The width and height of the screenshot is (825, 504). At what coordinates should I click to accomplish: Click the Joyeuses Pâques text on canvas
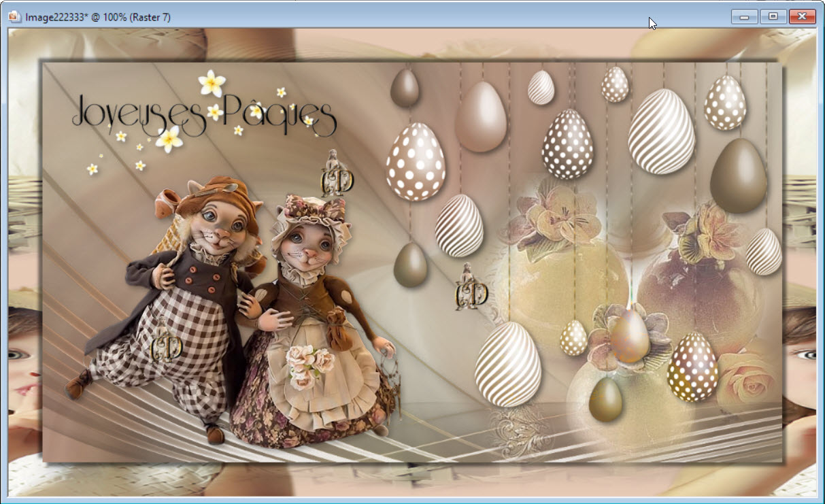click(x=204, y=116)
